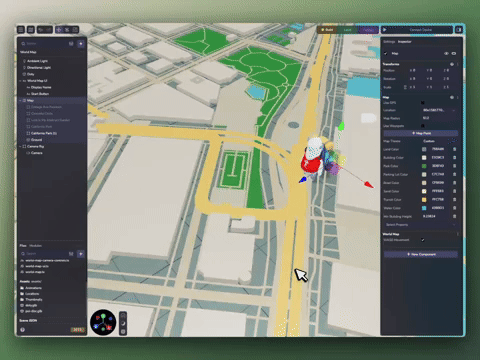
Task: Select Ambient Light in hierarchy
Action: pyautogui.click(x=37, y=61)
